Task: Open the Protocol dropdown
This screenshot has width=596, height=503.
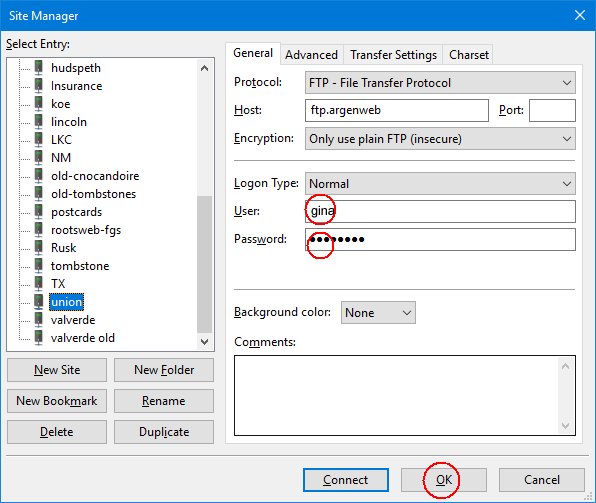Action: pos(440,83)
